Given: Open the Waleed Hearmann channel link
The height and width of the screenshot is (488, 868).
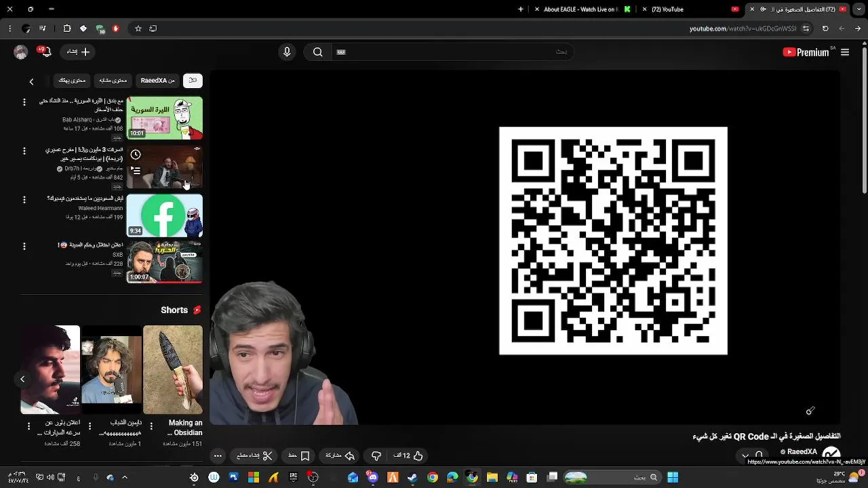Looking at the screenshot, I should point(101,208).
